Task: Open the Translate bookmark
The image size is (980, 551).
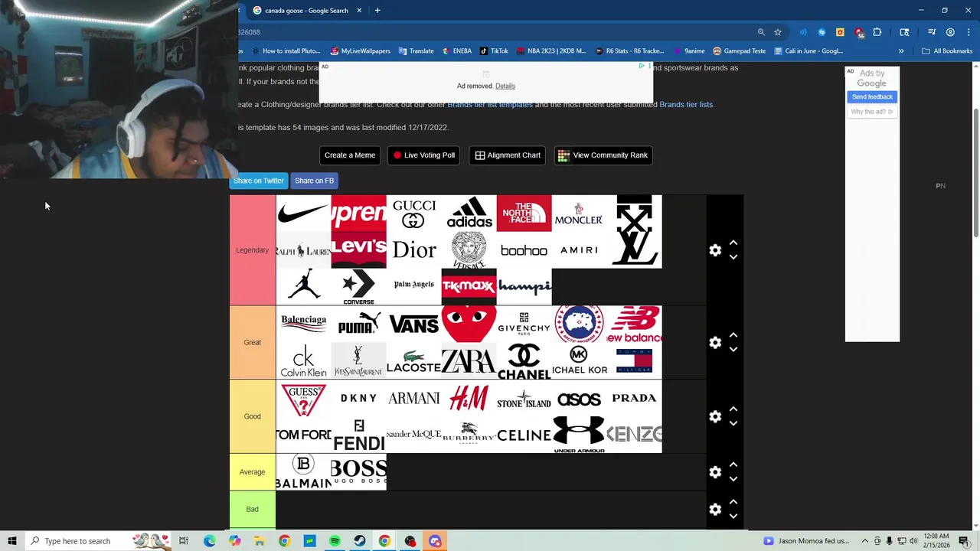Action: tap(416, 51)
